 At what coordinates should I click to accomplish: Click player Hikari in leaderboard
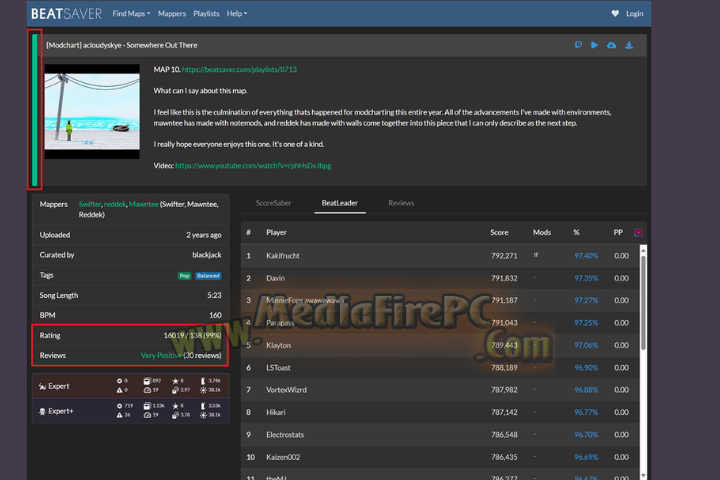276,412
